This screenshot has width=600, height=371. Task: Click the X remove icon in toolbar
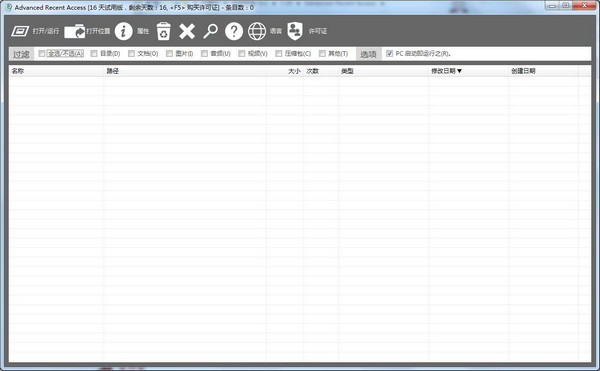click(187, 31)
